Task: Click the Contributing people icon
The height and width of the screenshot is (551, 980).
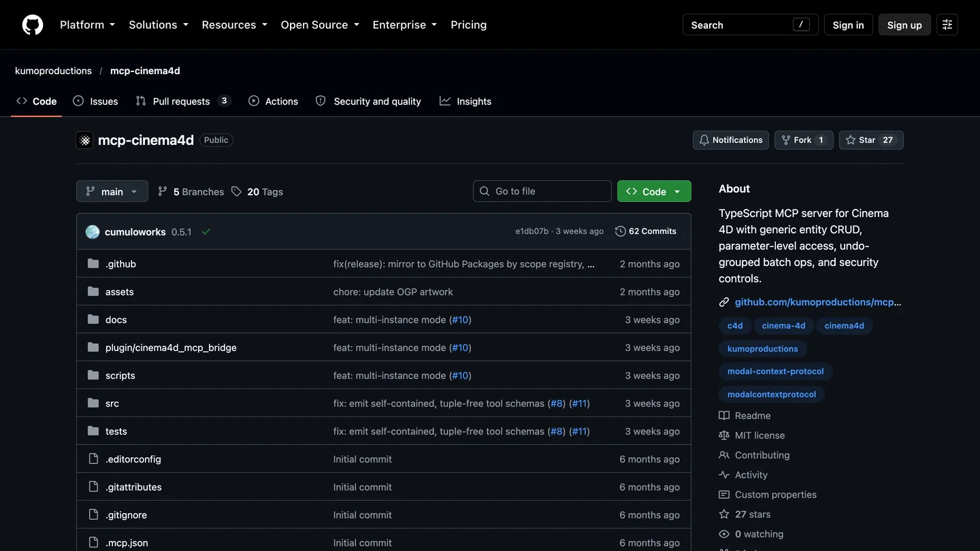Action: coord(724,455)
